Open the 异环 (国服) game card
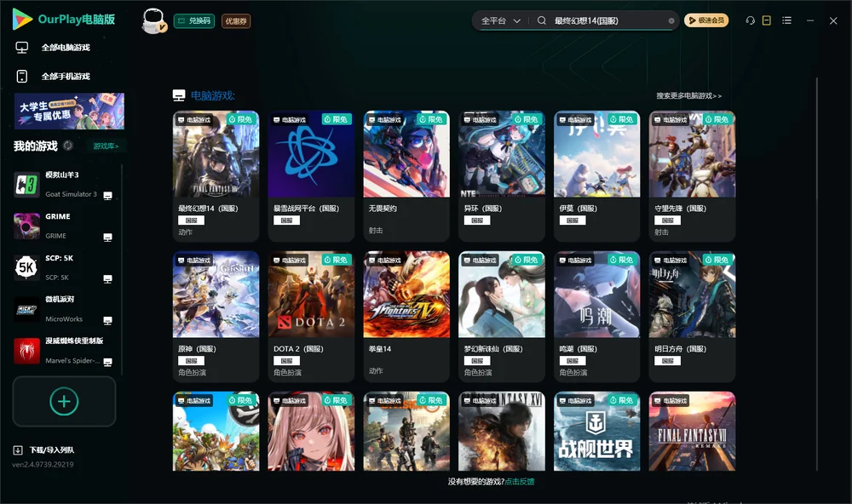Image resolution: width=852 pixels, height=504 pixels. [x=502, y=176]
